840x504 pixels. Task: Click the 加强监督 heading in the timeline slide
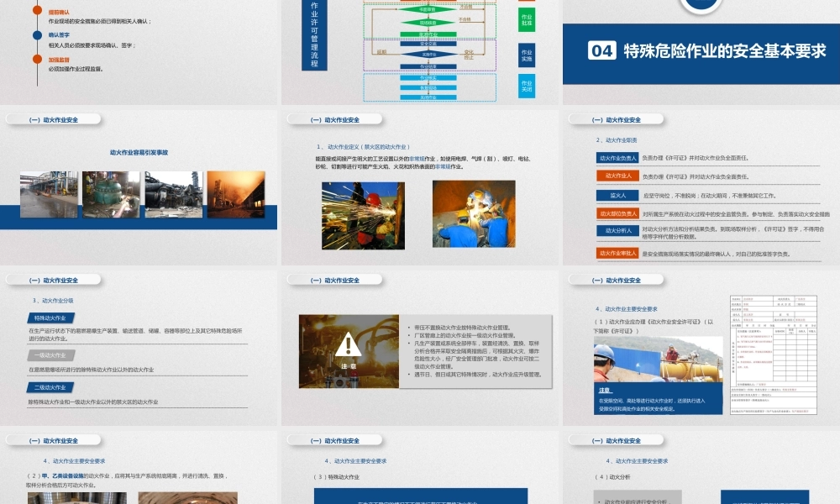(59, 60)
